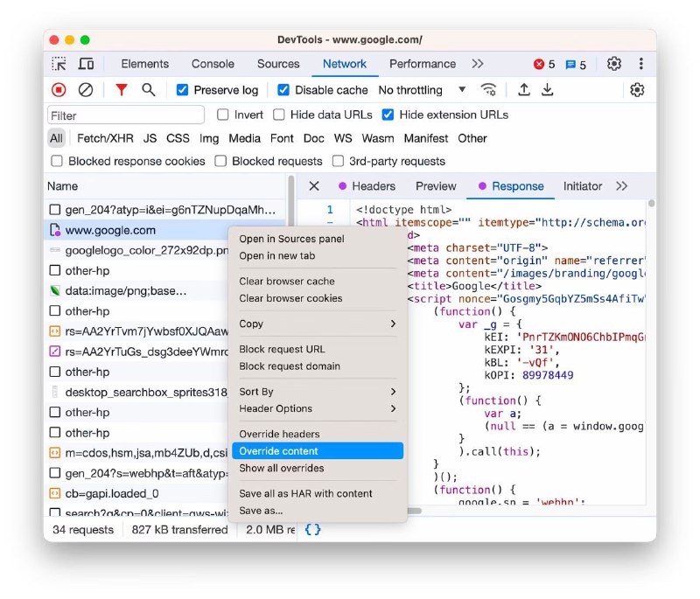The image size is (700, 599).
Task: Open network conditions wifi icon
Action: click(488, 90)
